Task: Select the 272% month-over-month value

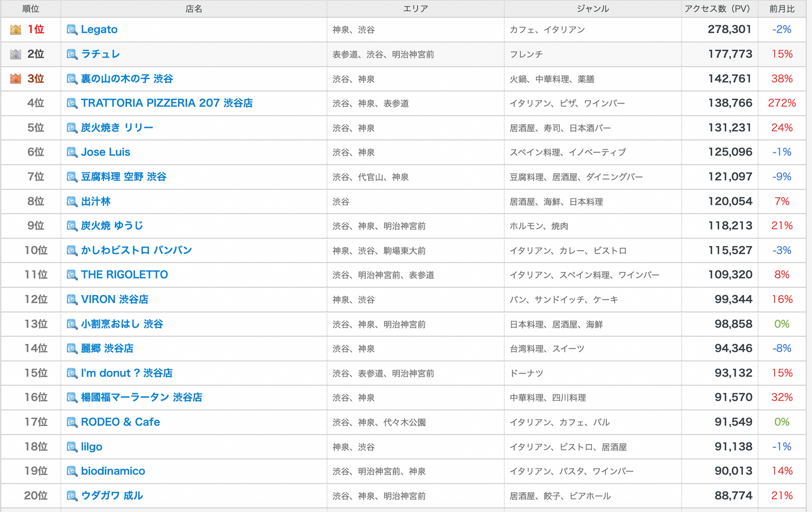Action: tap(782, 103)
